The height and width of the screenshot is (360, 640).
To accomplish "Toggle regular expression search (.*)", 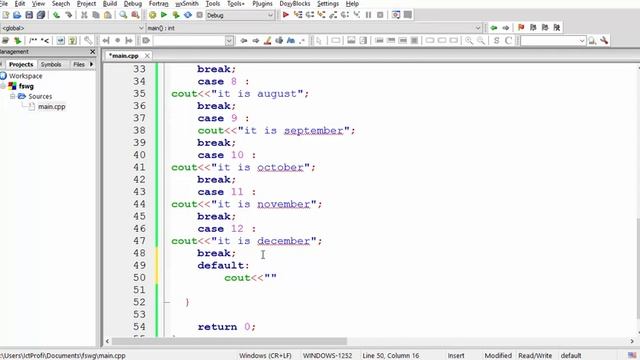I will (302, 40).
